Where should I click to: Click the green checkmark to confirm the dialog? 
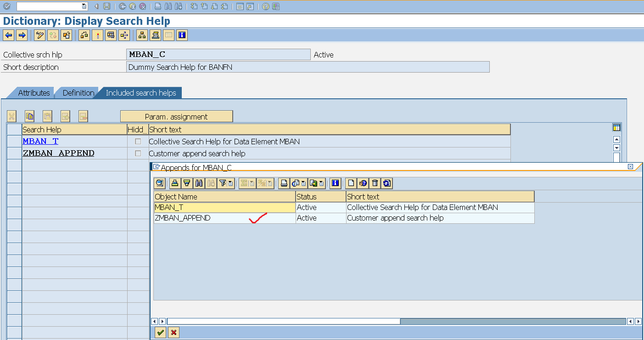click(160, 332)
